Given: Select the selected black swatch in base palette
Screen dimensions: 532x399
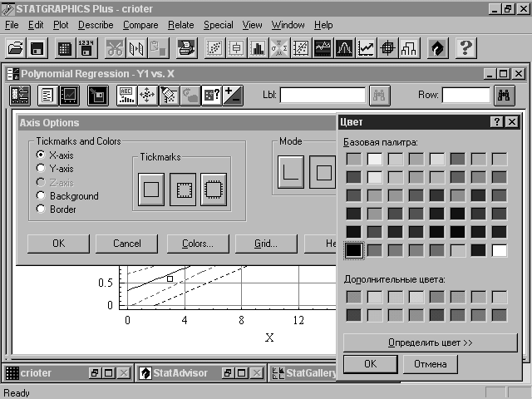Looking at the screenshot, I should (354, 250).
